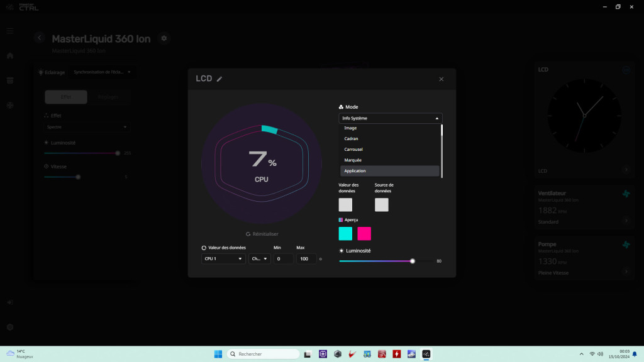
Task: Click the analog clock LCD preview
Action: 584,116
